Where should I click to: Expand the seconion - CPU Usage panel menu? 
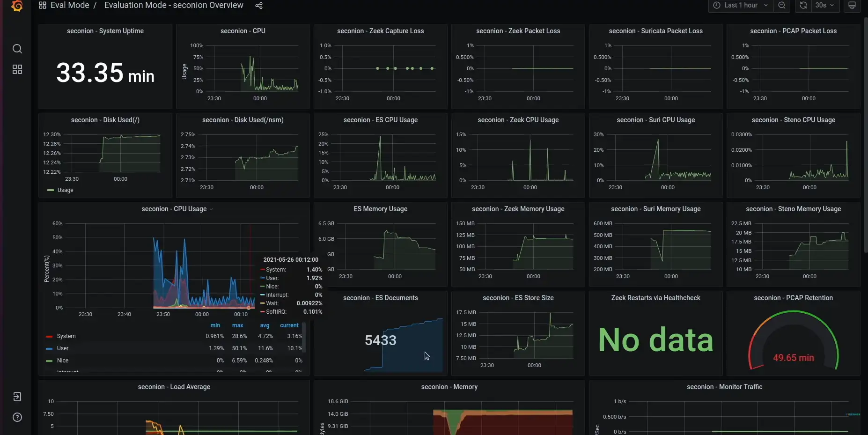211,209
